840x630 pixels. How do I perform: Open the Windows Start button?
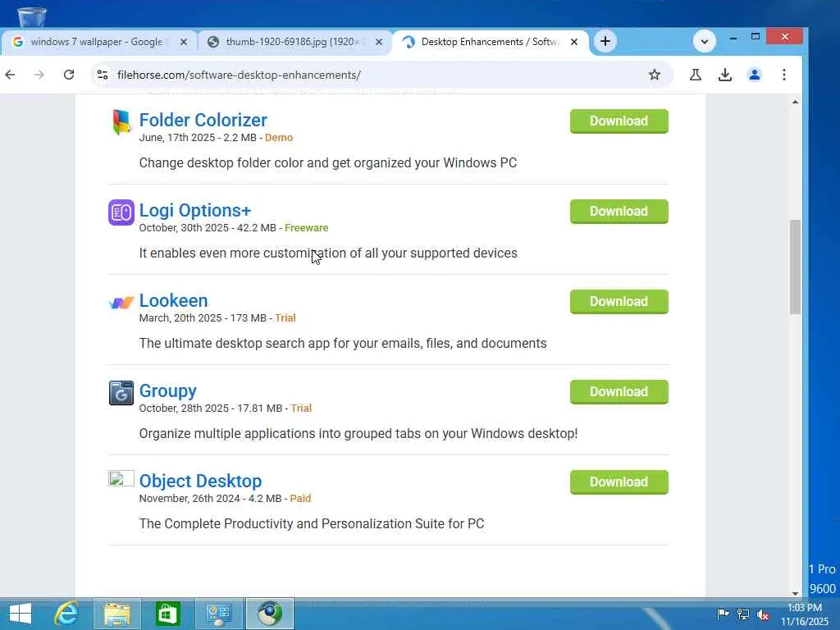(x=21, y=614)
